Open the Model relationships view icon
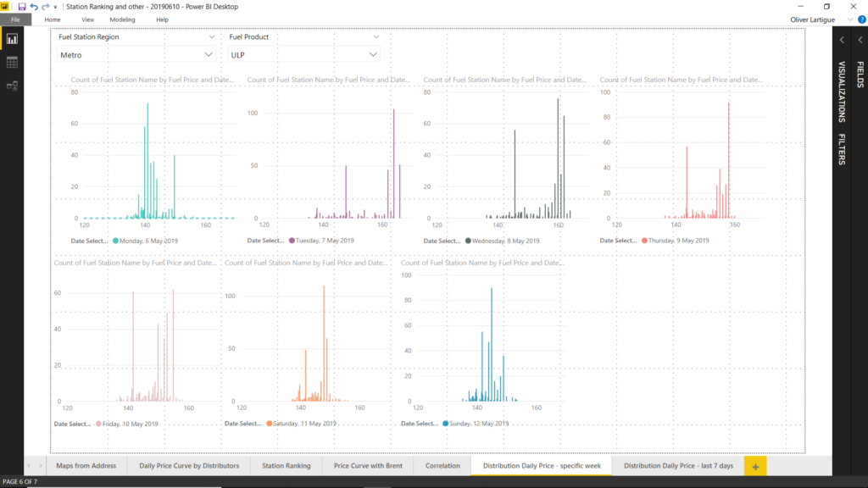This screenshot has height=488, width=868. point(12,85)
